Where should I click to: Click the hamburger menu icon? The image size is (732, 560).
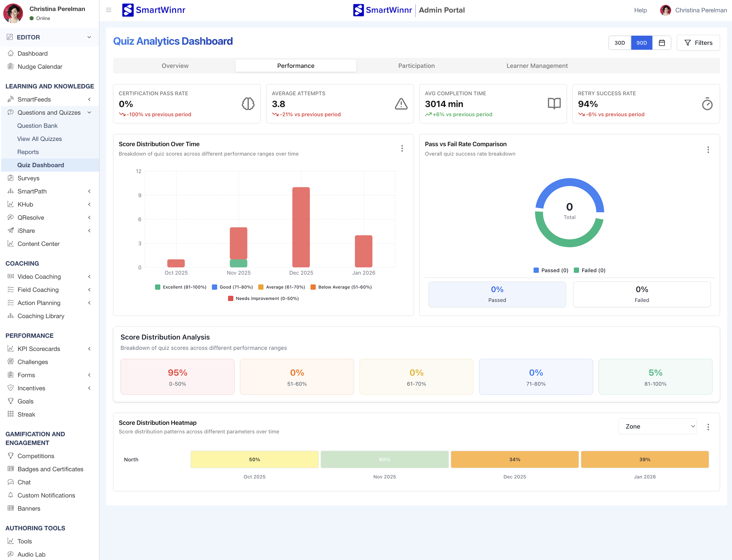pyautogui.click(x=109, y=10)
